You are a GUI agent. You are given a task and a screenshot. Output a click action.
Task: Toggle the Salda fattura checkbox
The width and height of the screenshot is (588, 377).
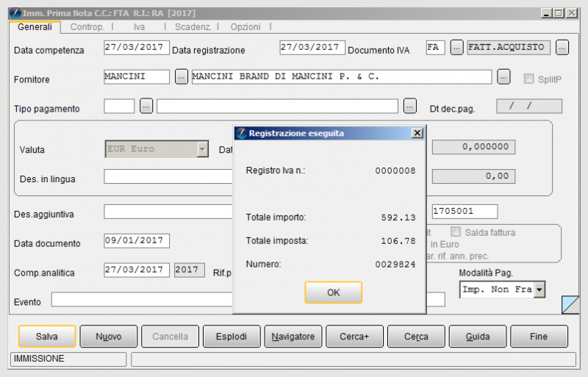point(455,231)
